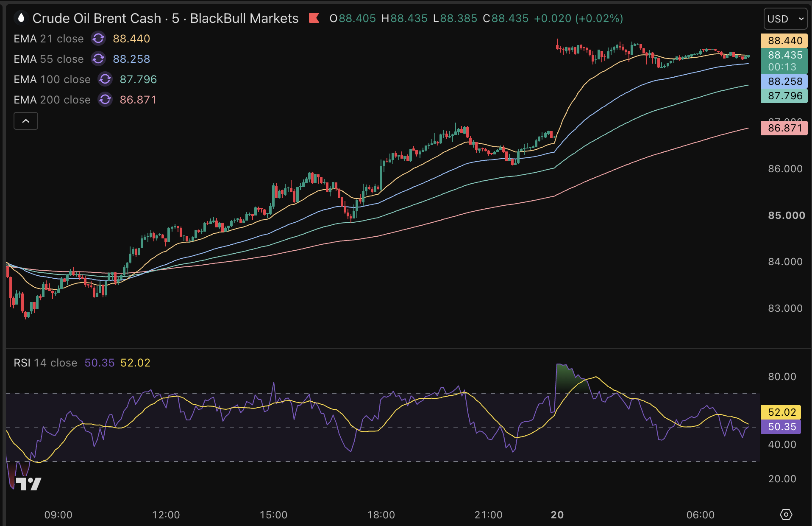Image resolution: width=812 pixels, height=526 pixels.
Task: Click the current price 88.435 countdown label
Action: 784,61
